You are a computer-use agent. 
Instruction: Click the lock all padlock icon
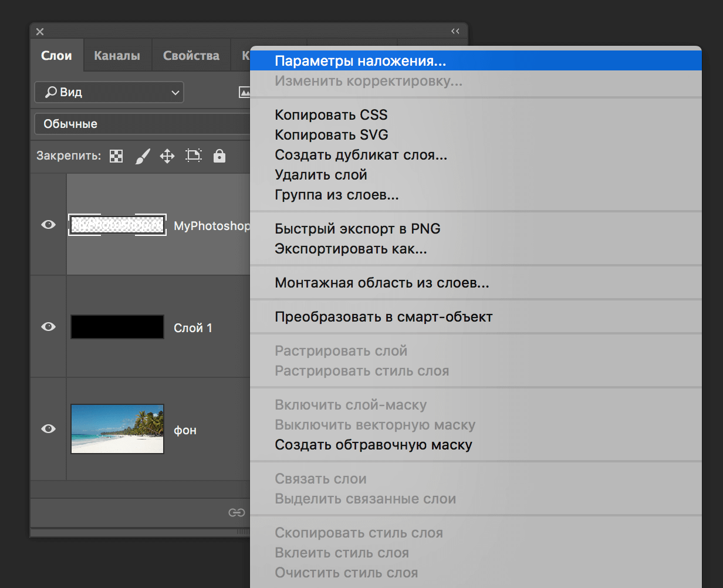click(x=219, y=156)
